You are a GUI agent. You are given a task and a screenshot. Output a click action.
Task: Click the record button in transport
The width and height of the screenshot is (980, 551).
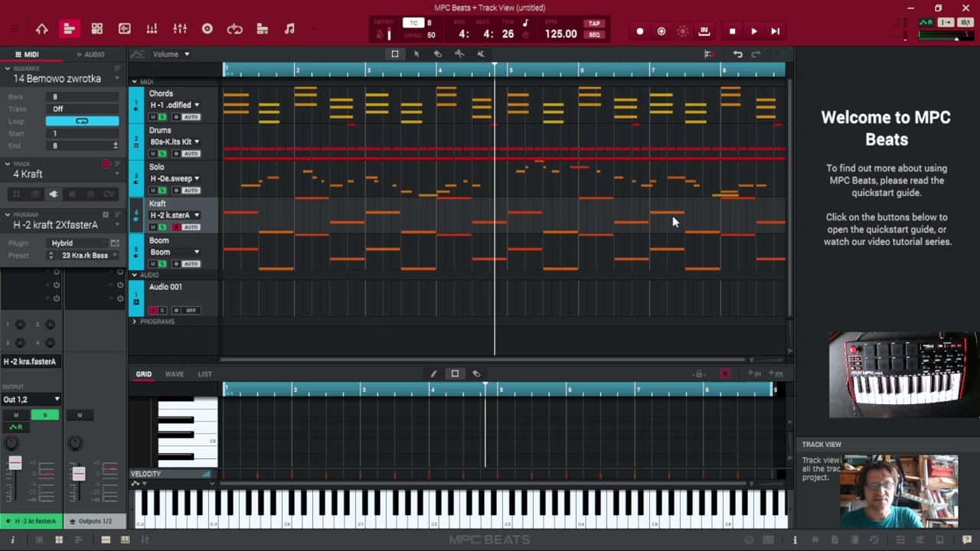coord(640,31)
